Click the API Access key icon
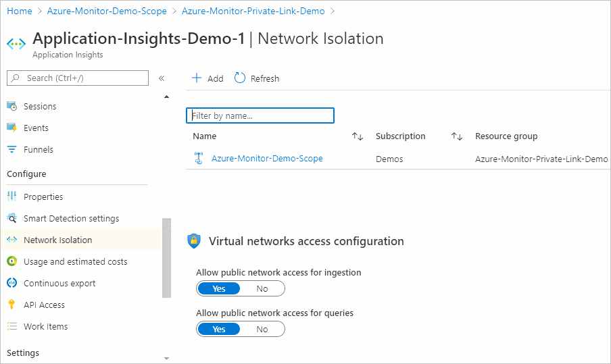Image resolution: width=611 pixels, height=364 pixels. coord(11,305)
